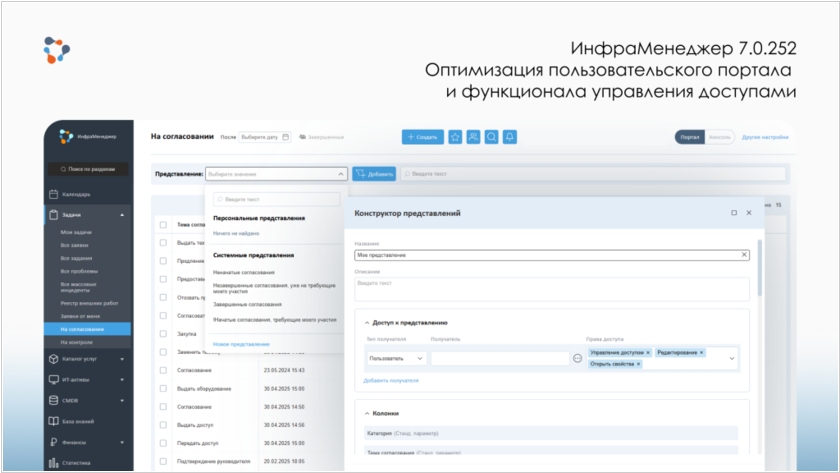Click the Задачи clipboard icon

point(54,215)
